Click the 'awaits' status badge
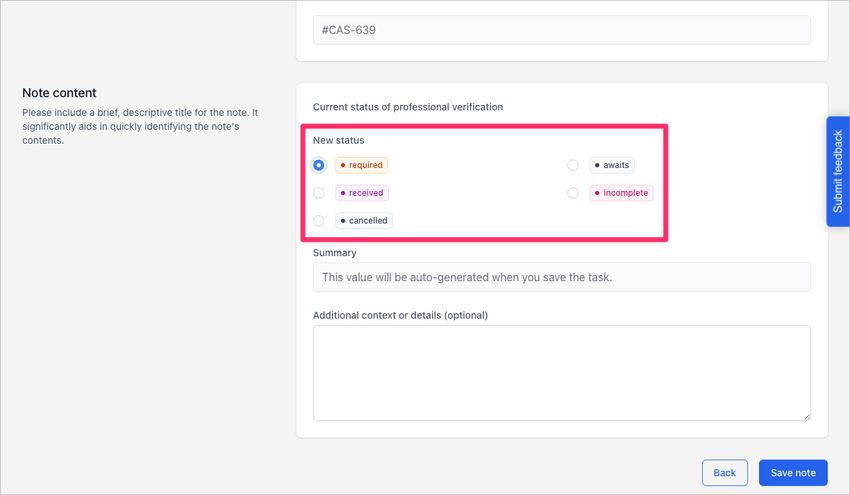Screen dimensions: 850x495 point(612,165)
